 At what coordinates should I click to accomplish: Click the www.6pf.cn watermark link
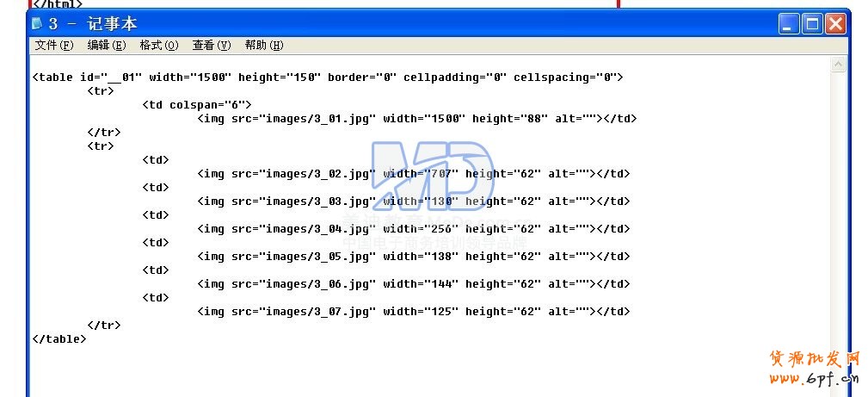[x=814, y=379]
